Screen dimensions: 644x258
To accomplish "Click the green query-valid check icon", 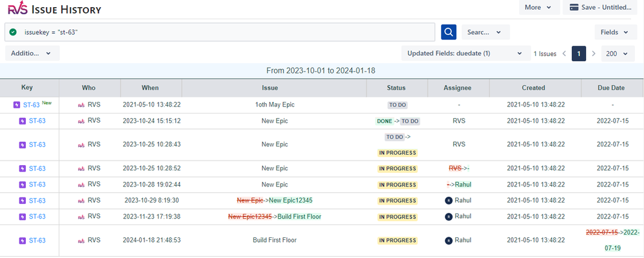I will tap(13, 32).
